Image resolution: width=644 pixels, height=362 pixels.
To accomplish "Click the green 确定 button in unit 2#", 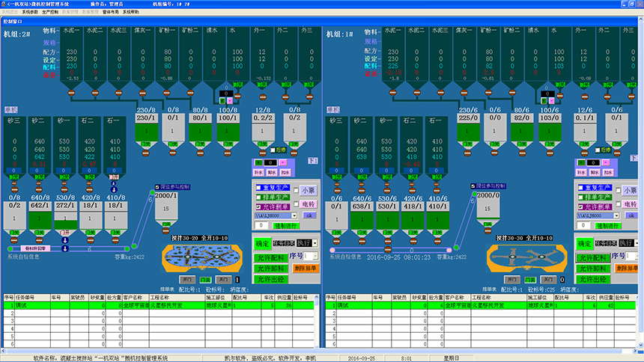I will click(x=262, y=243).
